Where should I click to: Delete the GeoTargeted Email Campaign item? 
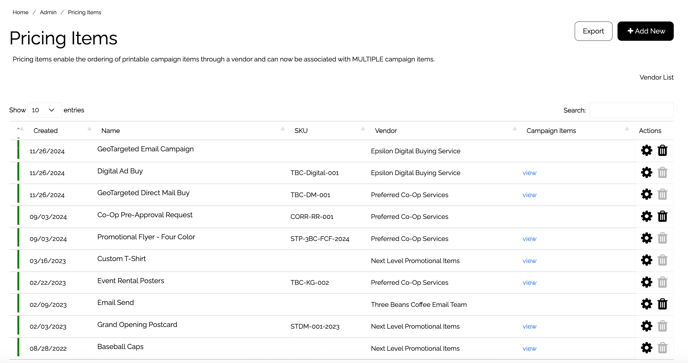[663, 151]
